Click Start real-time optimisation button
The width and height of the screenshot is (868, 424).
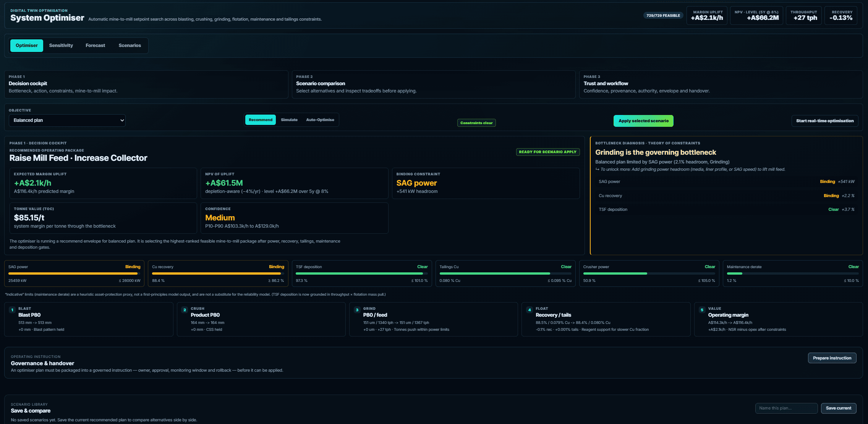(x=825, y=121)
